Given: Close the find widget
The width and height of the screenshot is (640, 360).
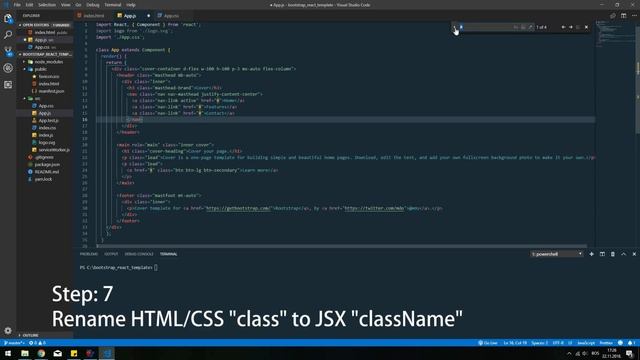Looking at the screenshot, I should coord(587,27).
